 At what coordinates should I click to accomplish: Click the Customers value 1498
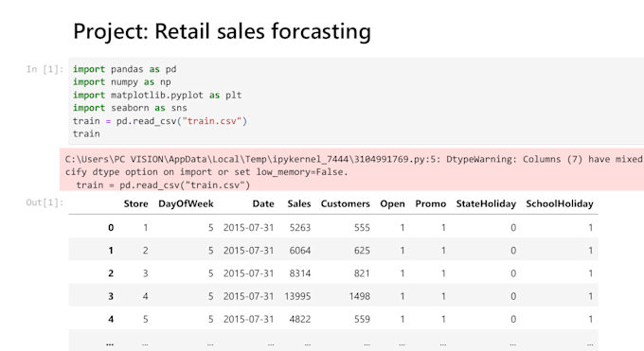point(360,296)
